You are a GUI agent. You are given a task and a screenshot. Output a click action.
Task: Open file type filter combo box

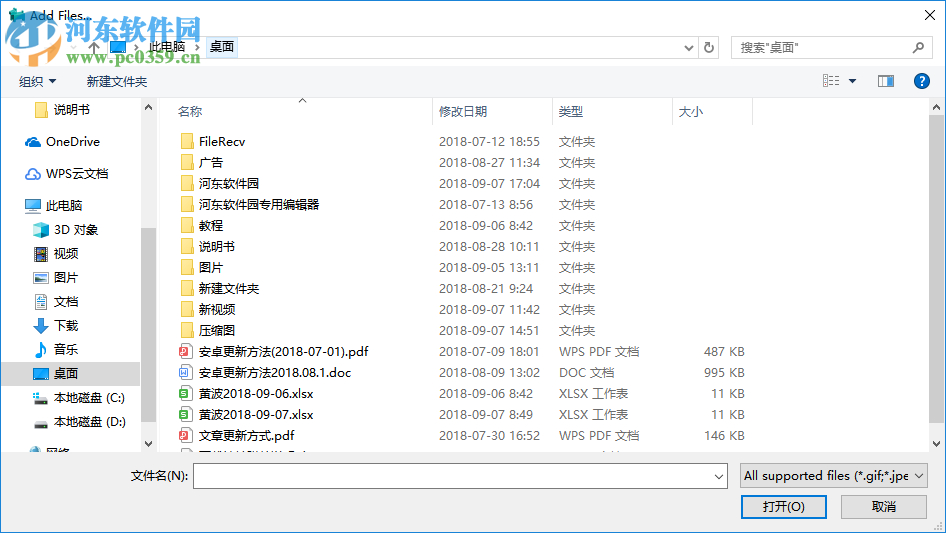[833, 476]
